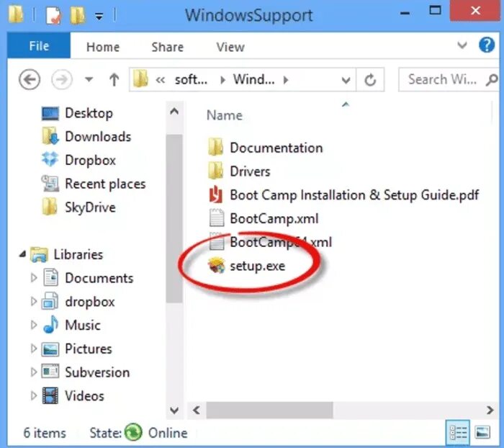Click the green Online state icon

coord(133,432)
